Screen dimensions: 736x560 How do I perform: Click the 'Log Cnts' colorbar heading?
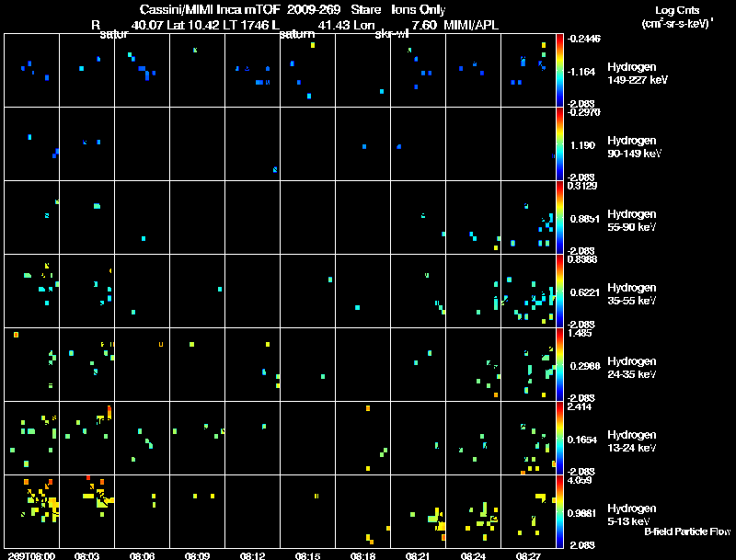coord(677,10)
